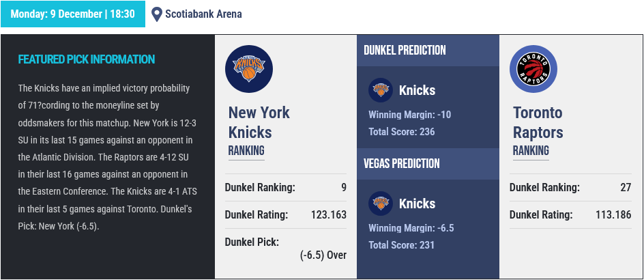644x280 pixels.
Task: Select the Dunkel Prediction header
Action: [x=405, y=51]
